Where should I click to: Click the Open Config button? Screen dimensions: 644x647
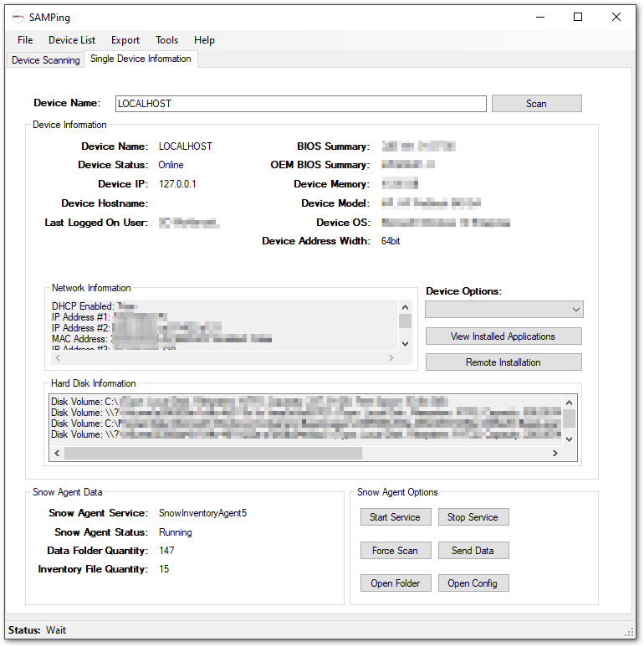473,583
